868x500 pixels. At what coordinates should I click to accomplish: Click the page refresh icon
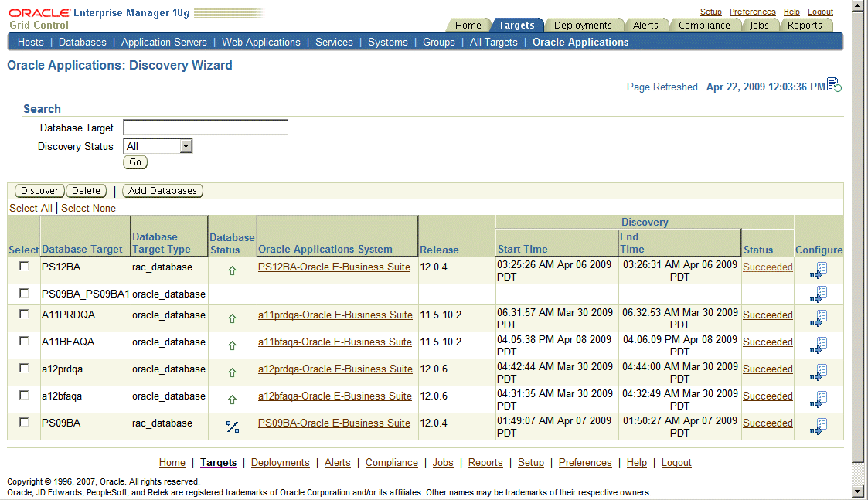(834, 85)
